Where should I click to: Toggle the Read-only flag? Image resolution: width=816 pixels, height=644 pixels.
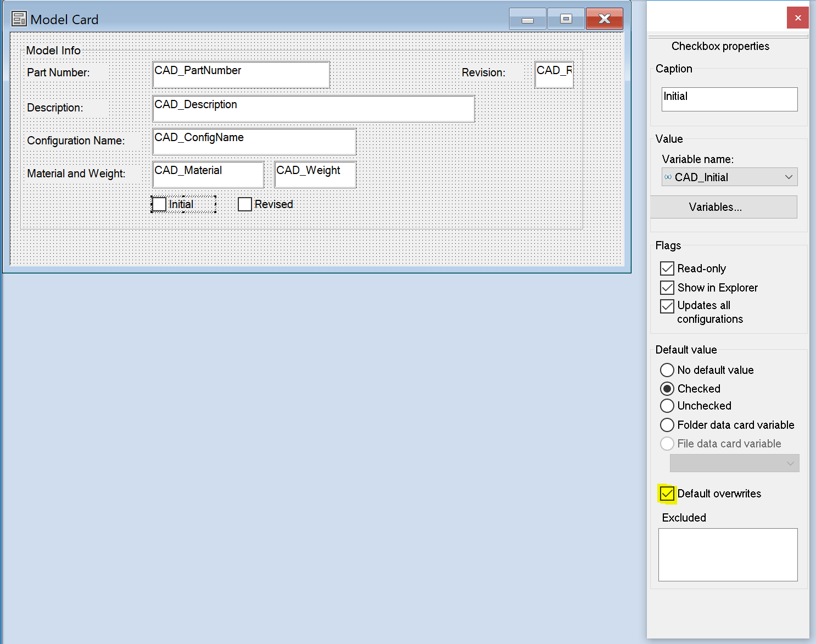[667, 268]
